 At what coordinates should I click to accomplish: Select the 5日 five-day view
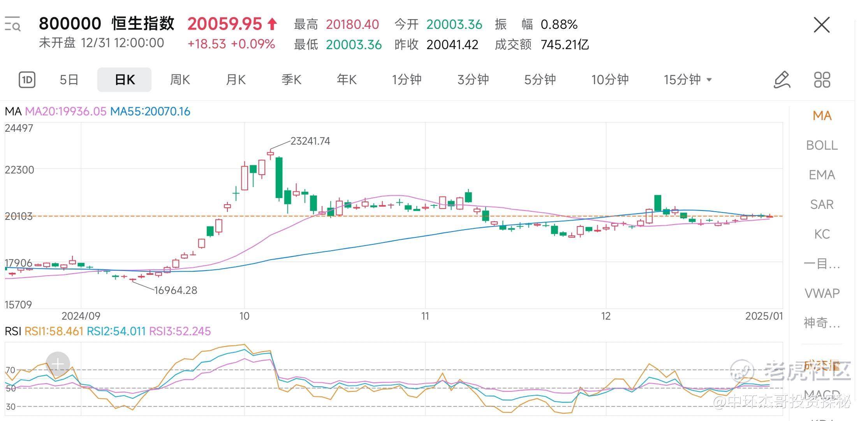click(69, 80)
